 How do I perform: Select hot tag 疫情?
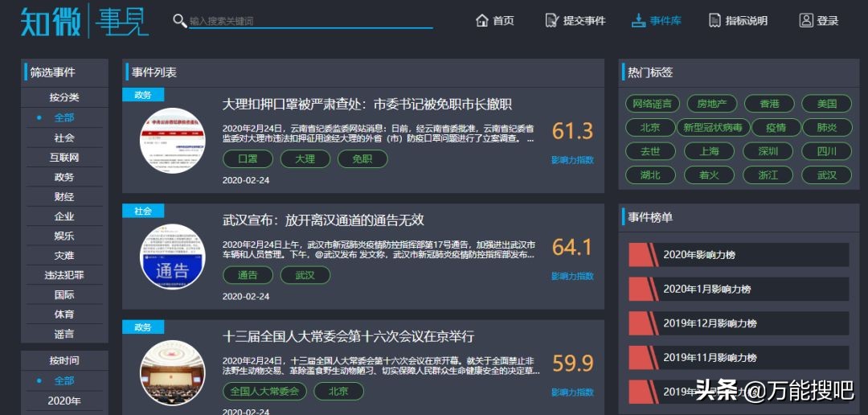coord(776,127)
